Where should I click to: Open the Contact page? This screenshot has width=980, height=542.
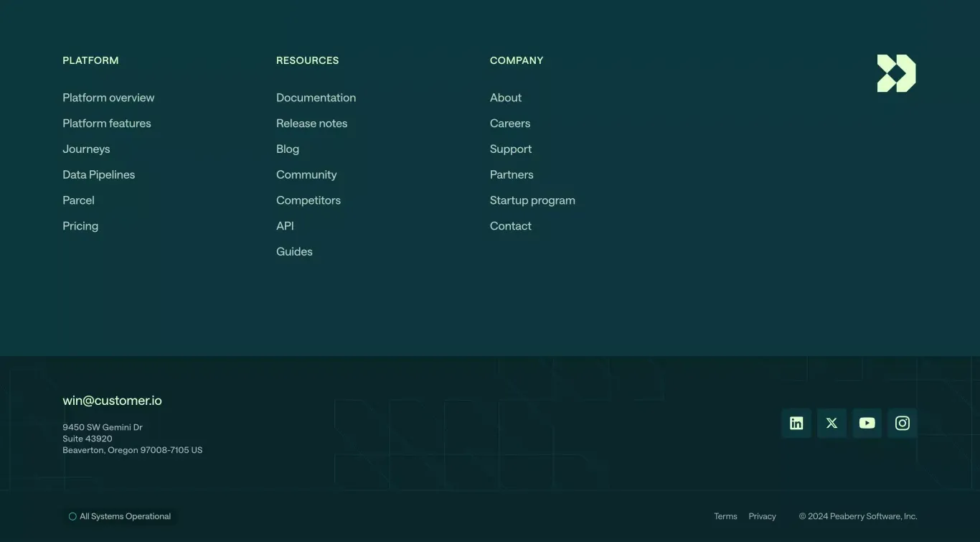(511, 226)
